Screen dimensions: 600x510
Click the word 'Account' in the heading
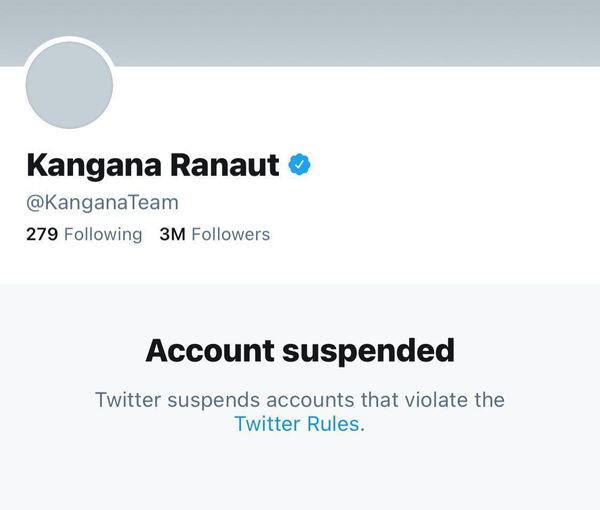(x=209, y=350)
